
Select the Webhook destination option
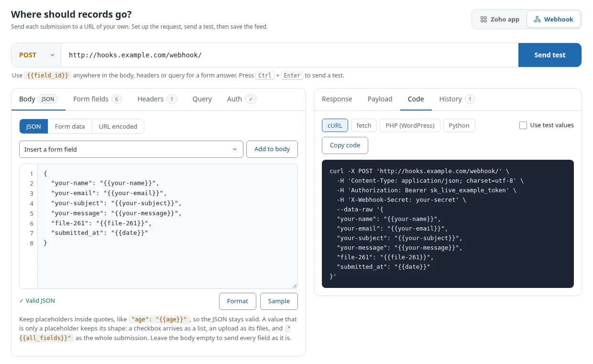point(553,20)
